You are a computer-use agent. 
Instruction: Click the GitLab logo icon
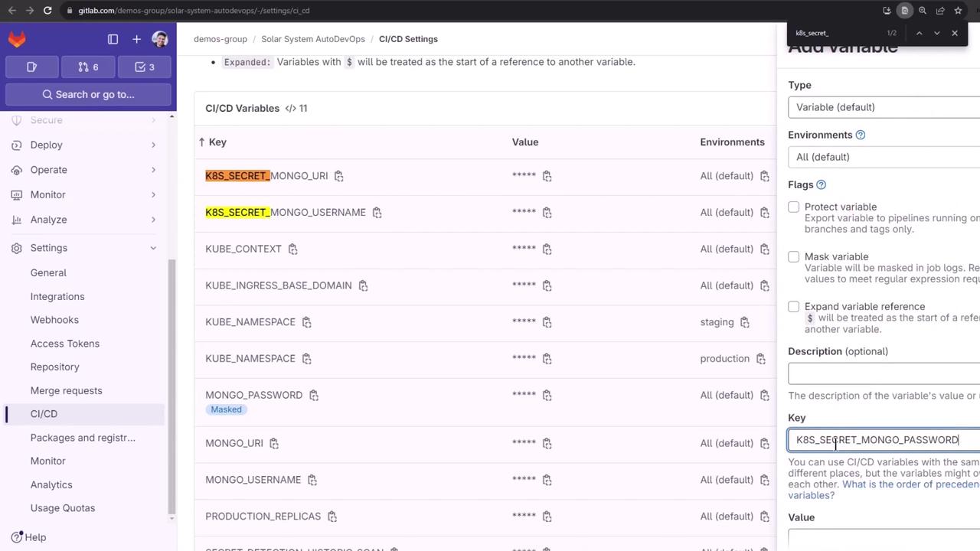tap(17, 39)
